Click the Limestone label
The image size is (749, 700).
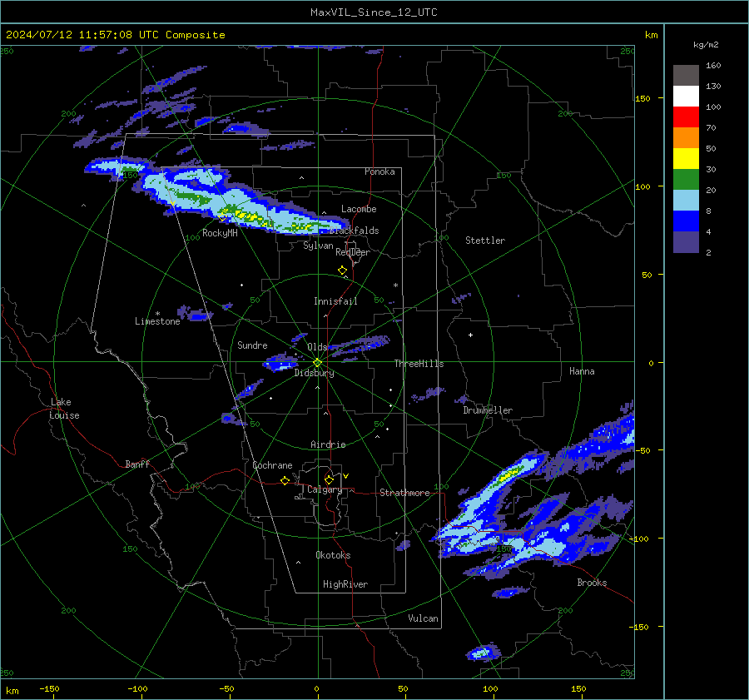click(157, 321)
